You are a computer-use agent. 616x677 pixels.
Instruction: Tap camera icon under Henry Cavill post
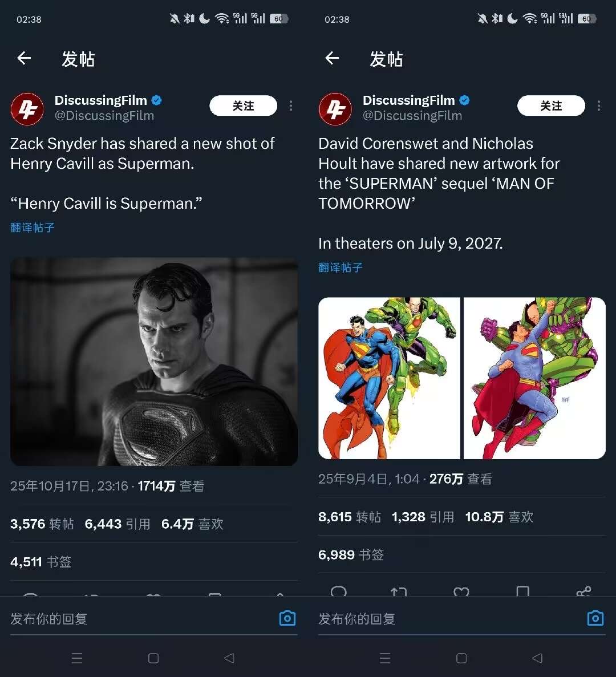tap(287, 618)
